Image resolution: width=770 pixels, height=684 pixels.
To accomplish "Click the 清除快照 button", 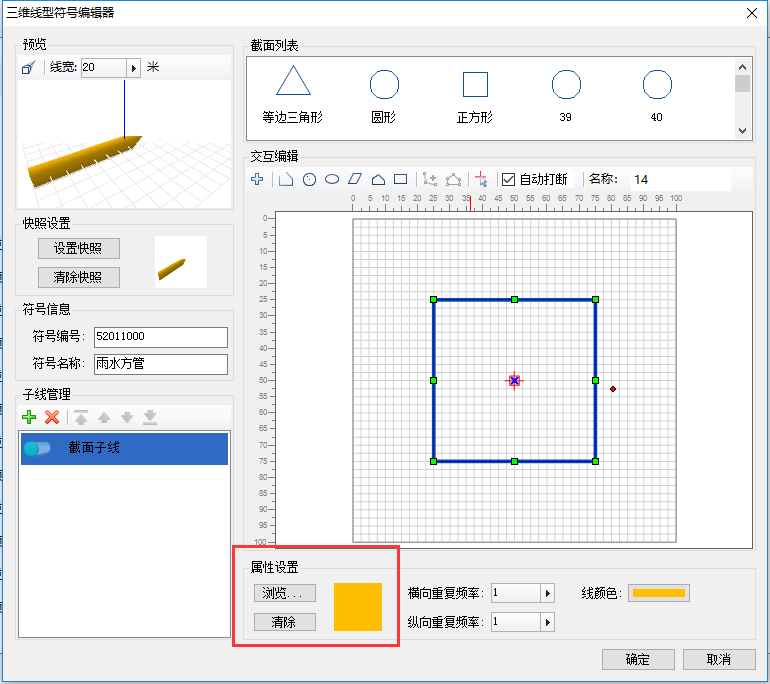I will (x=79, y=277).
